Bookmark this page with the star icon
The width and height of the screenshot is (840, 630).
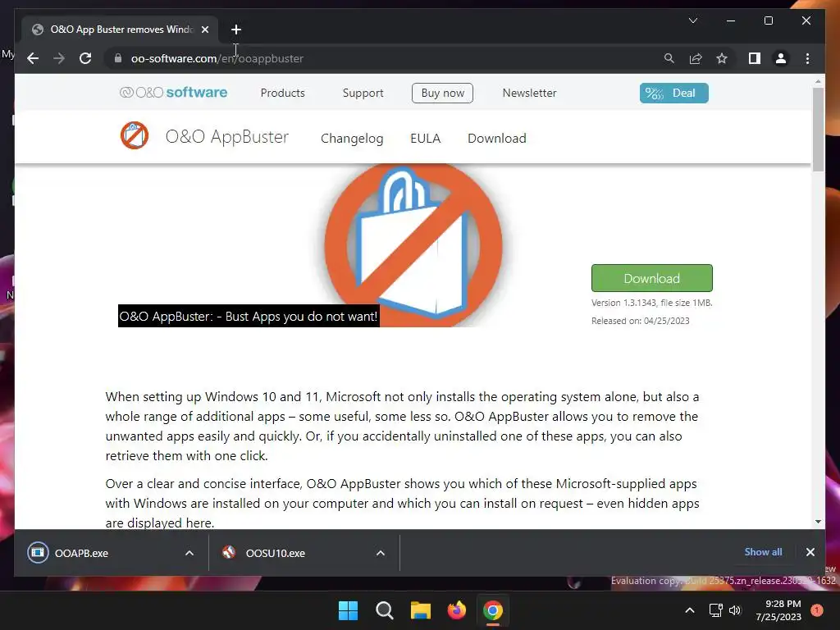pyautogui.click(x=722, y=58)
